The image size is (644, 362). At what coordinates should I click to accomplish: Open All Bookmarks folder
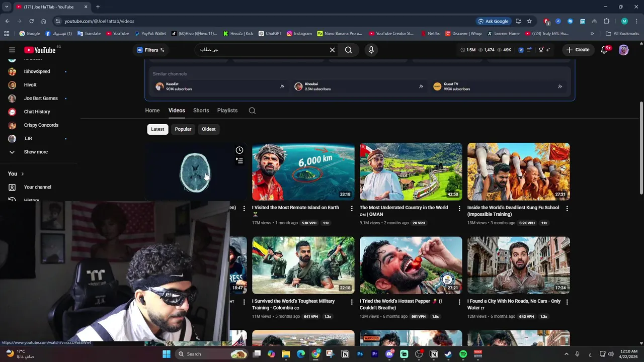[622, 34]
